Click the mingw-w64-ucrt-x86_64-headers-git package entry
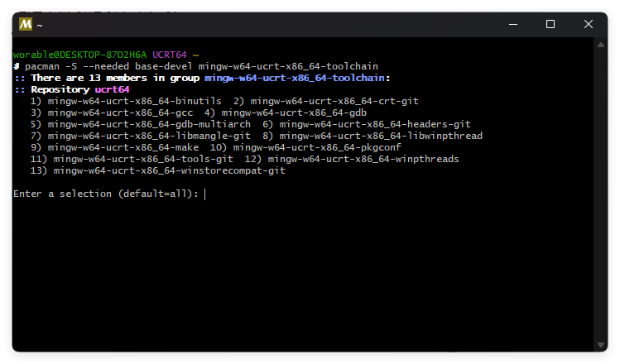Image resolution: width=620 pixels, height=364 pixels. tap(375, 124)
